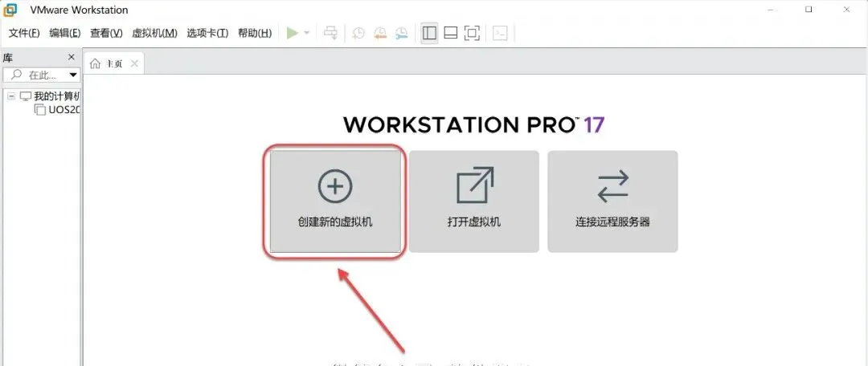The width and height of the screenshot is (868, 366).
Task: Select the UOS20 virtual machine entry
Action: coord(58,109)
